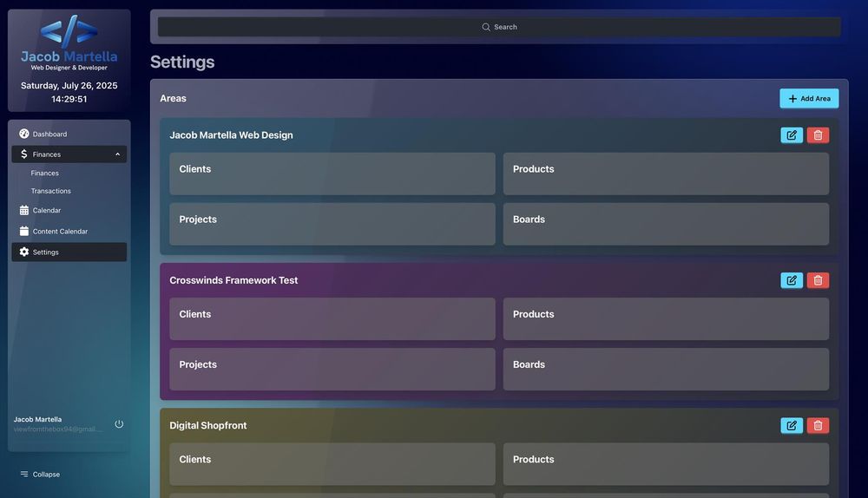Screen dimensions: 868x498
Task: Open Calendar in the sidebar
Action: [69, 210]
